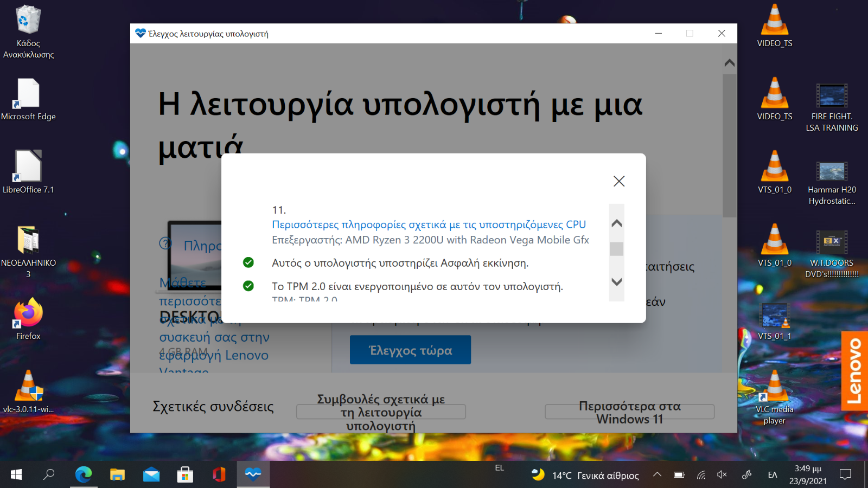Open the vlc-3.0.11 installer desktop icon
Screen dimensions: 868x488
coord(28,391)
